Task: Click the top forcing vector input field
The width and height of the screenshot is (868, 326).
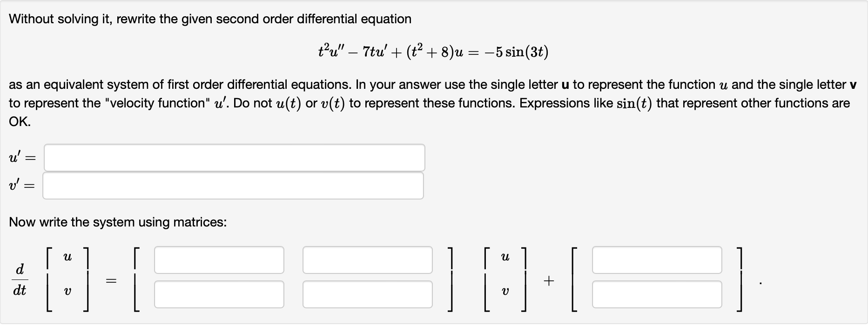Action: tap(656, 260)
